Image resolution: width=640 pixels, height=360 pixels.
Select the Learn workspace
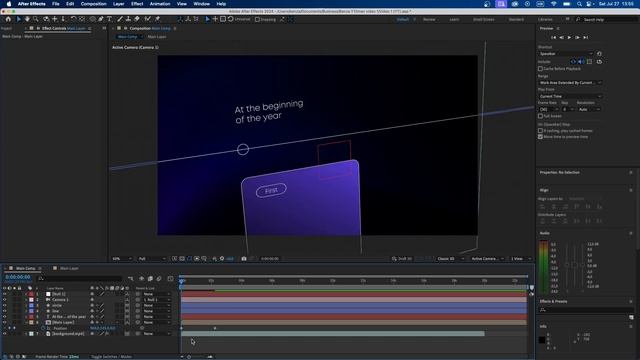tap(454, 19)
